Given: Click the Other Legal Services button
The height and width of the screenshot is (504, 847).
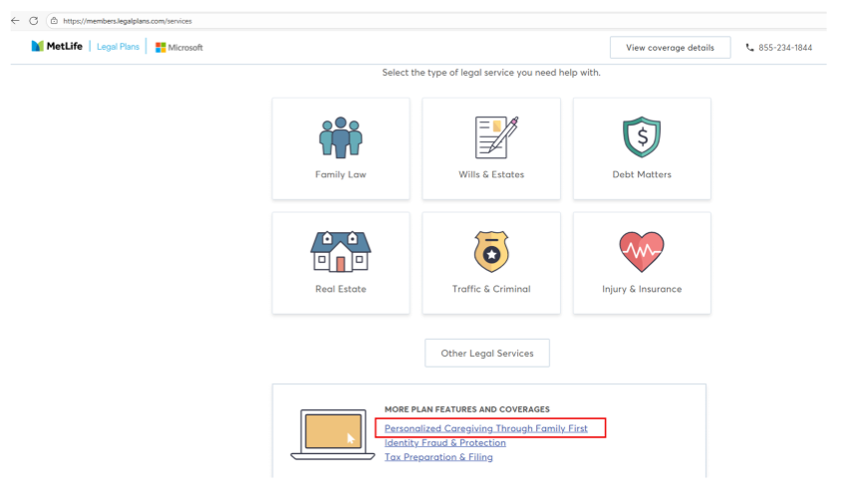Looking at the screenshot, I should (486, 354).
